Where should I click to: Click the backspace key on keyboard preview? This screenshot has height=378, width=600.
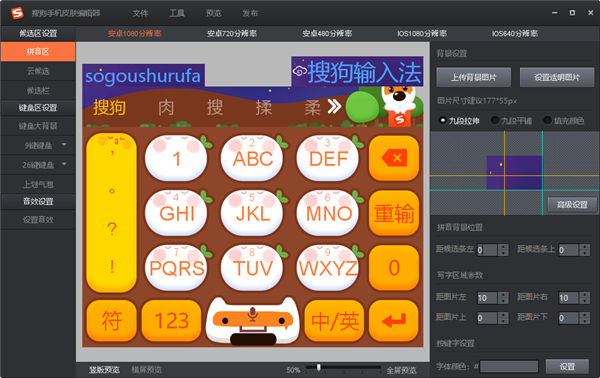394,158
